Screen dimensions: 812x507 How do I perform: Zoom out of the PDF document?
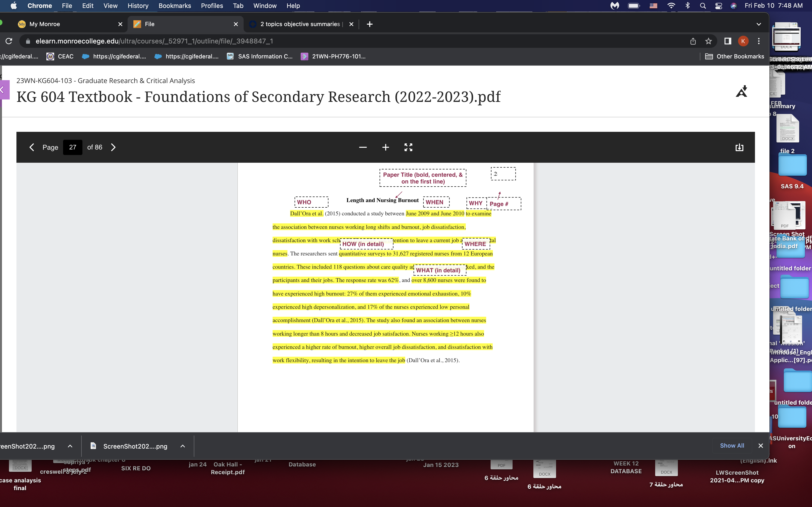point(363,147)
